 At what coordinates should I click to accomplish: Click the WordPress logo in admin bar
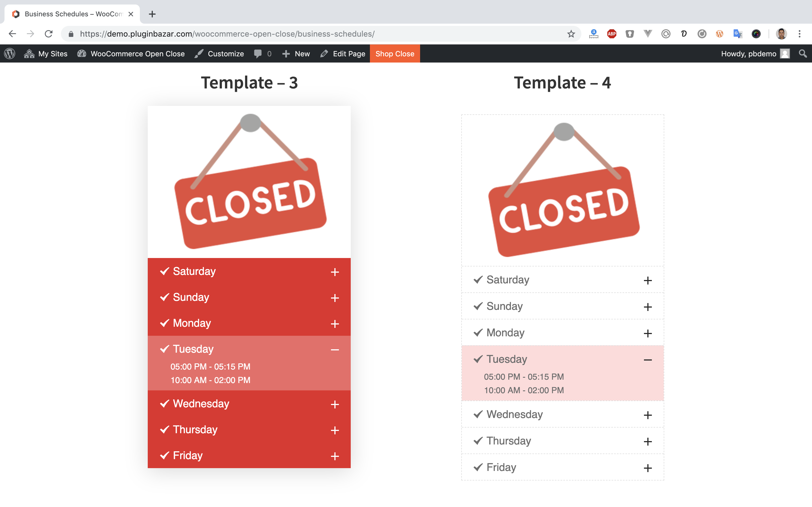(x=10, y=54)
